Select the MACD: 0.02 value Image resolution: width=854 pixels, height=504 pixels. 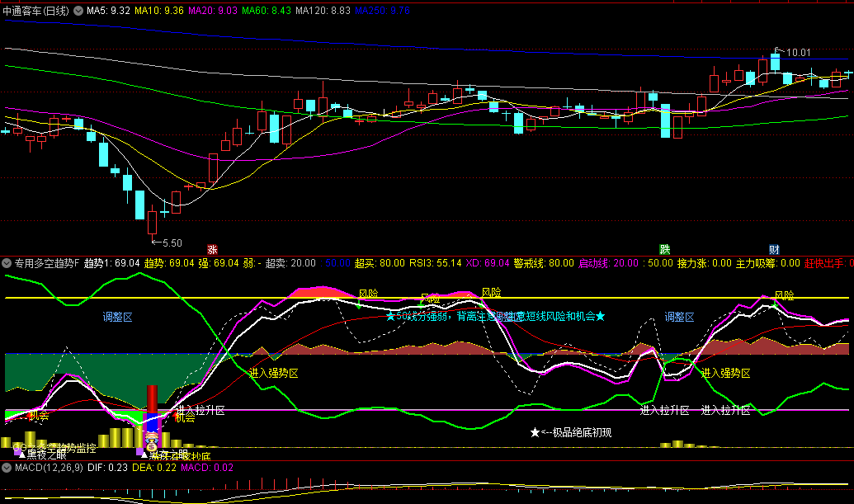(x=207, y=468)
